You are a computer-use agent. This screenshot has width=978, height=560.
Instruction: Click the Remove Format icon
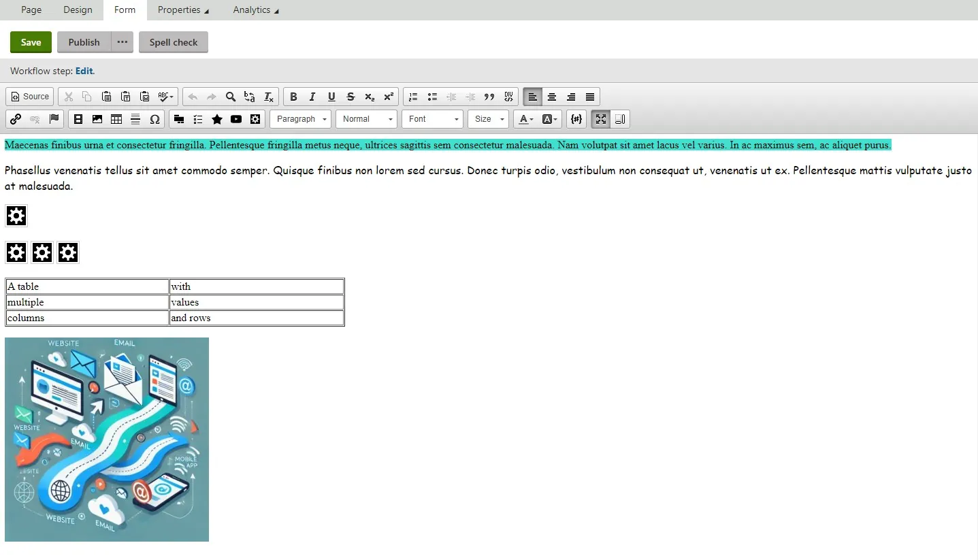pos(269,97)
